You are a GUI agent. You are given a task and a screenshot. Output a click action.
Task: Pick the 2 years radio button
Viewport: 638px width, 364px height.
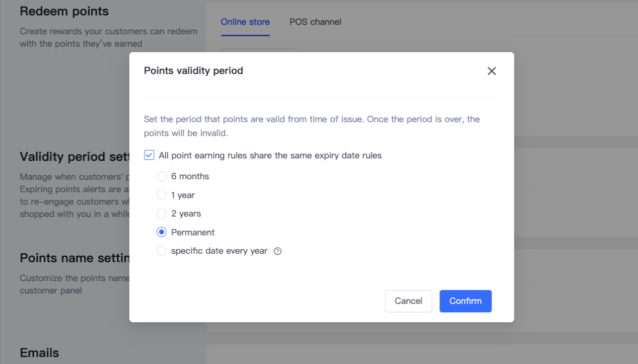tap(161, 214)
